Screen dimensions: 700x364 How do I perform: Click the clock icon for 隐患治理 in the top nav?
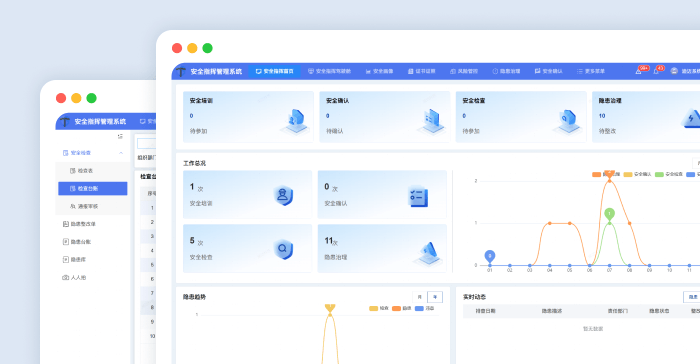[x=495, y=71]
